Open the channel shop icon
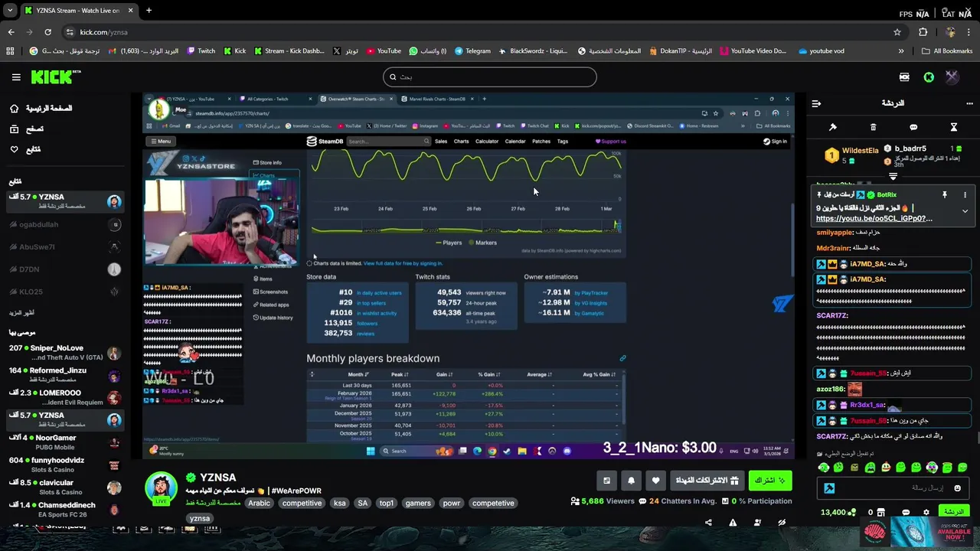The height and width of the screenshot is (551, 980). click(881, 512)
